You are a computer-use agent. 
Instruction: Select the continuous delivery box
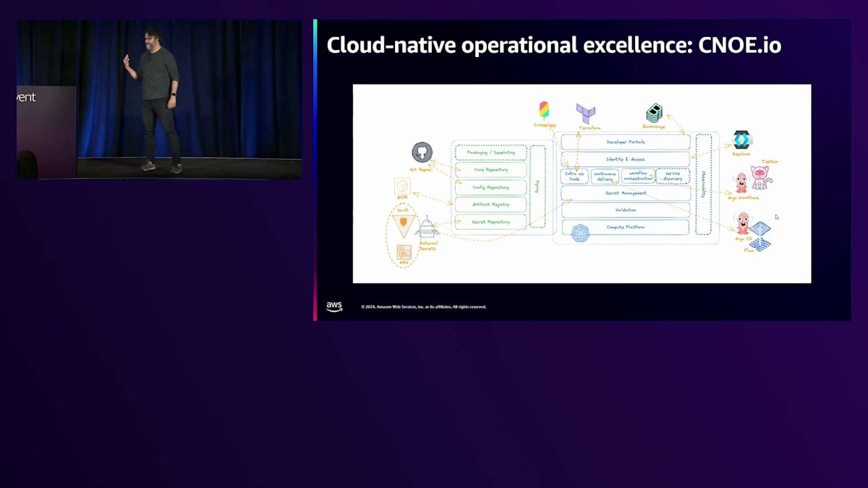(x=605, y=176)
